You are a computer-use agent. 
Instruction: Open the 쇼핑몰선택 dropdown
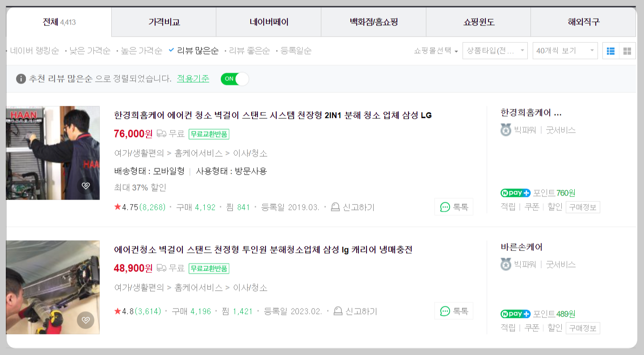click(436, 50)
